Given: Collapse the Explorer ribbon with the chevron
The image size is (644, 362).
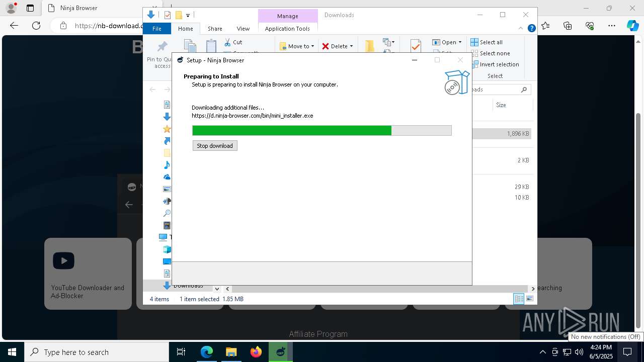Looking at the screenshot, I should 521,29.
